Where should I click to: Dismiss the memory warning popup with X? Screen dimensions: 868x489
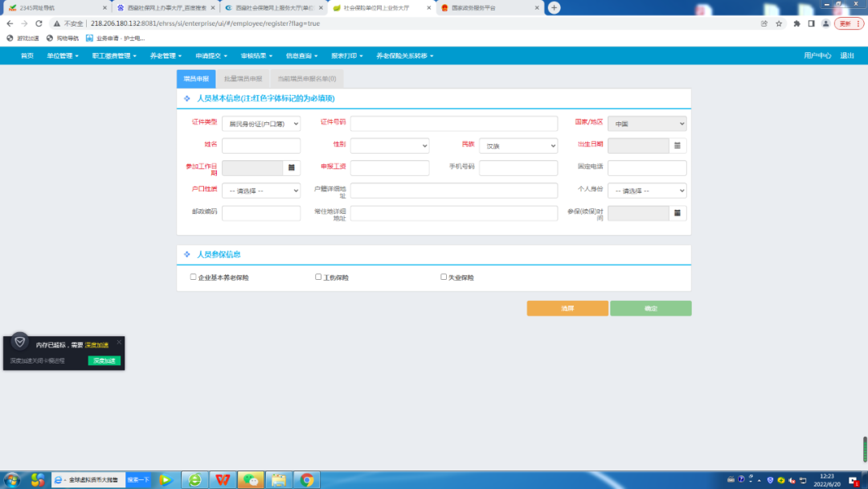(x=119, y=343)
